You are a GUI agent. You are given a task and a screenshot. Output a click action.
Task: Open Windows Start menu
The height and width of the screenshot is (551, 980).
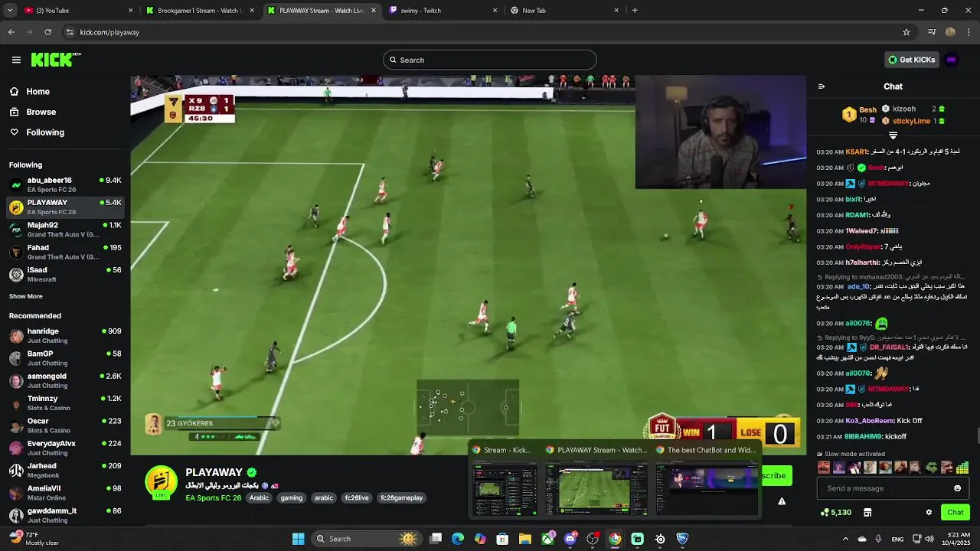click(298, 539)
